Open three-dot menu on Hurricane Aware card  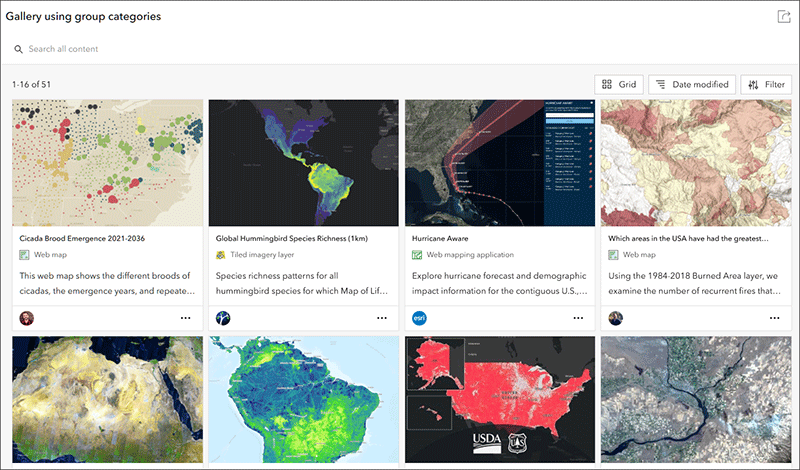[578, 318]
